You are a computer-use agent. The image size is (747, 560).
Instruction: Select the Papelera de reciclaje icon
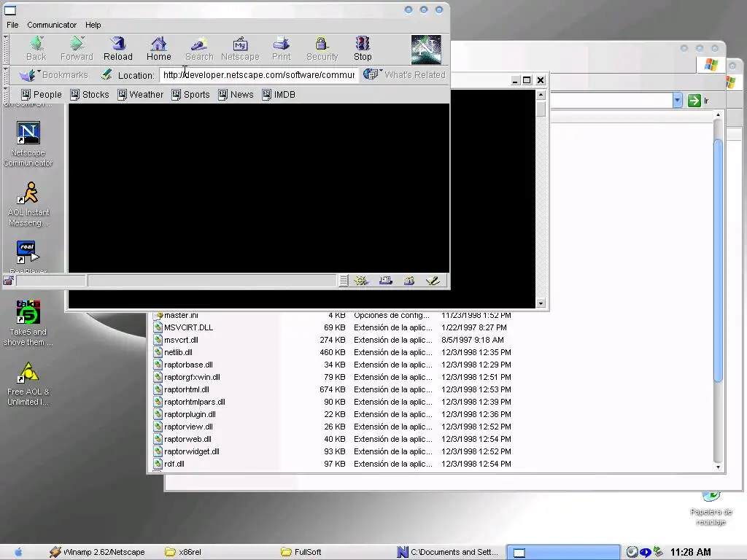pyautogui.click(x=711, y=510)
